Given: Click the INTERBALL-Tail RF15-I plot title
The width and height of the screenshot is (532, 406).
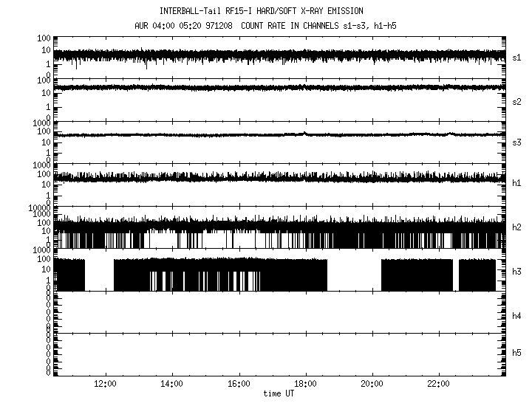Looking at the screenshot, I should (261, 11).
